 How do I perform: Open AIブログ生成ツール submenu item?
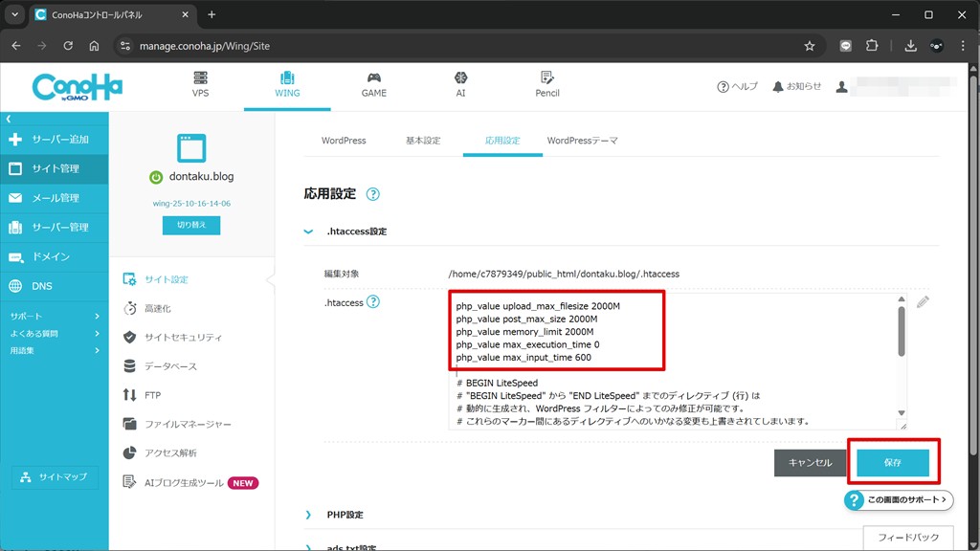click(191, 483)
